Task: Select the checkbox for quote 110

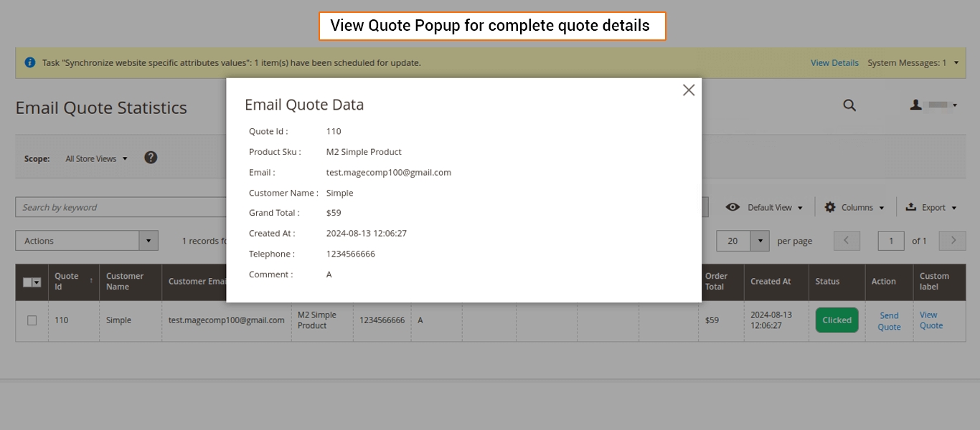Action: [x=32, y=320]
